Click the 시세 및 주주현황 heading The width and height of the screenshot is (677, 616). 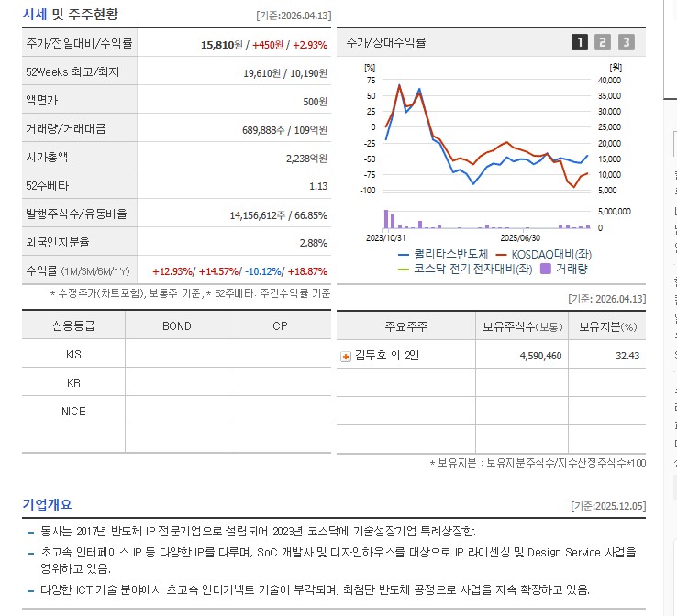[70, 15]
